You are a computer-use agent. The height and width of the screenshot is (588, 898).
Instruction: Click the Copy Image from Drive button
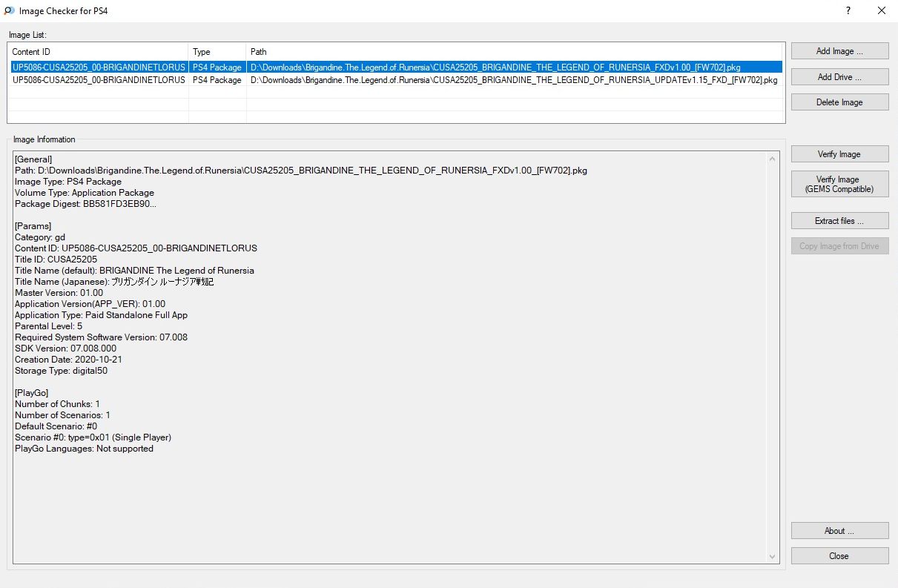coord(839,246)
